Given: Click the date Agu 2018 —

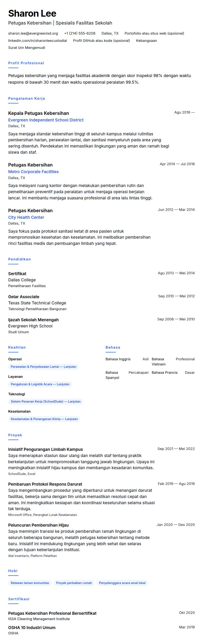Looking at the screenshot, I should click(184, 112).
